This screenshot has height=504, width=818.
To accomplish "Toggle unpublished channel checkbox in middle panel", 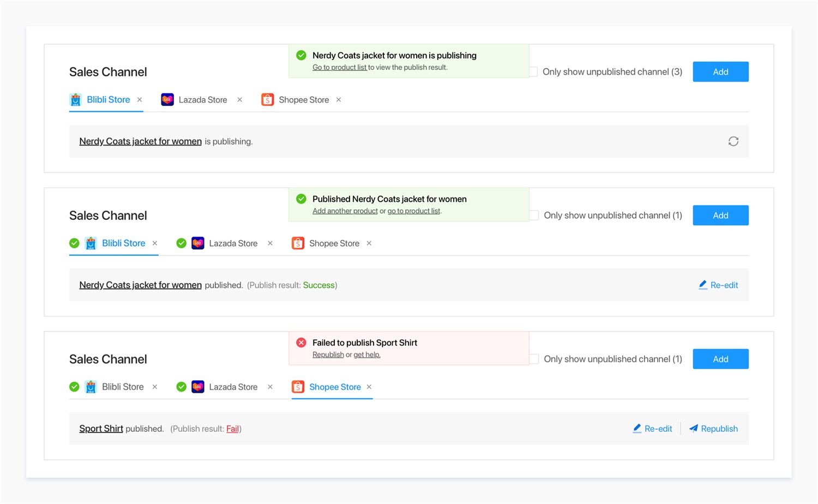I will coord(534,215).
